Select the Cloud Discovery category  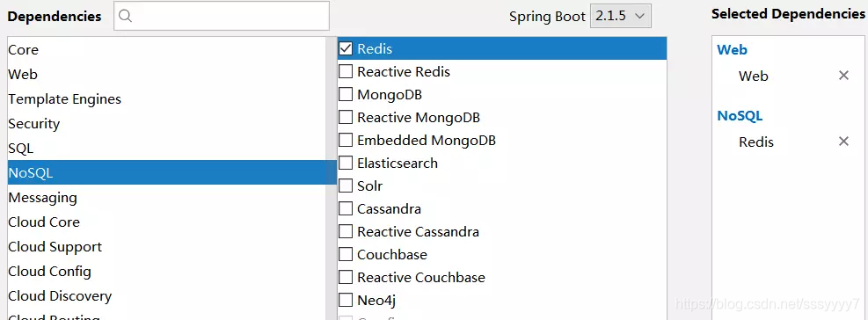tap(166, 296)
